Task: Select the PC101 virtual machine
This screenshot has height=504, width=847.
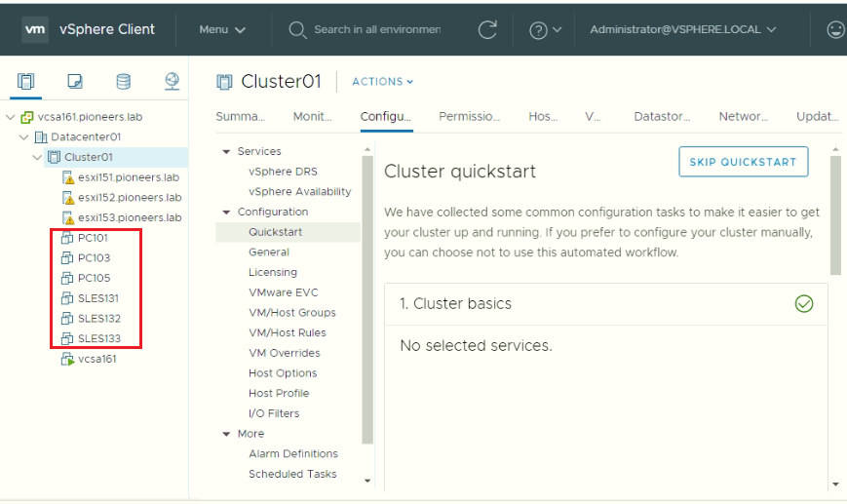Action: [x=93, y=238]
